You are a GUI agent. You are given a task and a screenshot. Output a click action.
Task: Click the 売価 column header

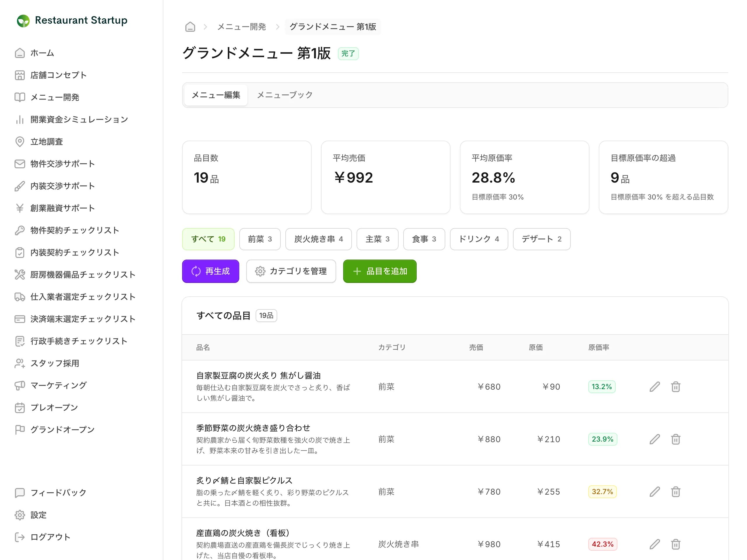pyautogui.click(x=476, y=347)
